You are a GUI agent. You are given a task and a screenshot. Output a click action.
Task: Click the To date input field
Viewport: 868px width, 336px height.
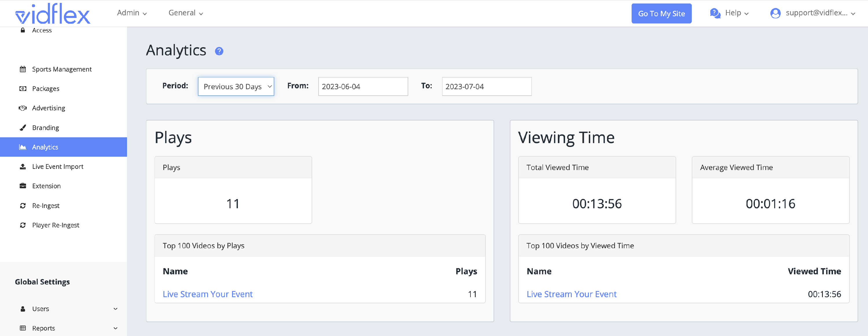tap(487, 86)
